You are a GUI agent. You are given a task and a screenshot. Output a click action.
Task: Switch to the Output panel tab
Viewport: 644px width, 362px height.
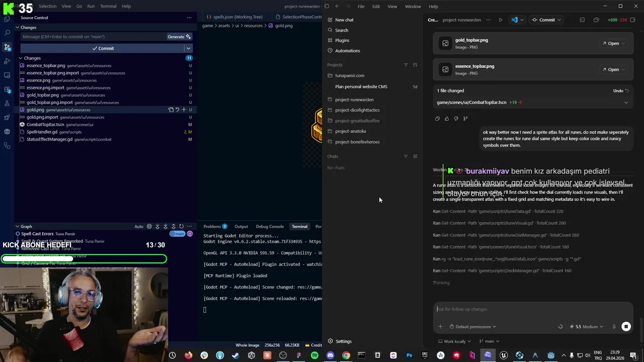point(241,226)
